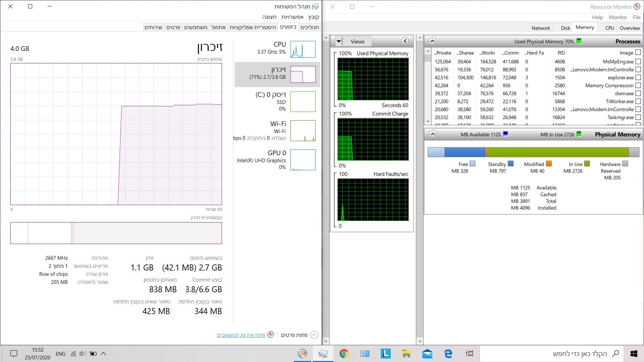This screenshot has width=644, height=362.
Task: Select the Wi-Fi performance graph thumbnail
Action: tap(303, 131)
